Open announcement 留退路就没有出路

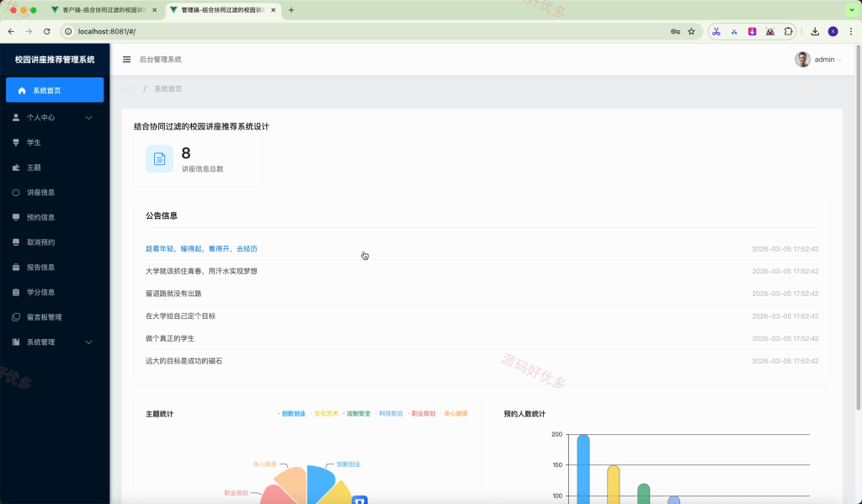[173, 294]
